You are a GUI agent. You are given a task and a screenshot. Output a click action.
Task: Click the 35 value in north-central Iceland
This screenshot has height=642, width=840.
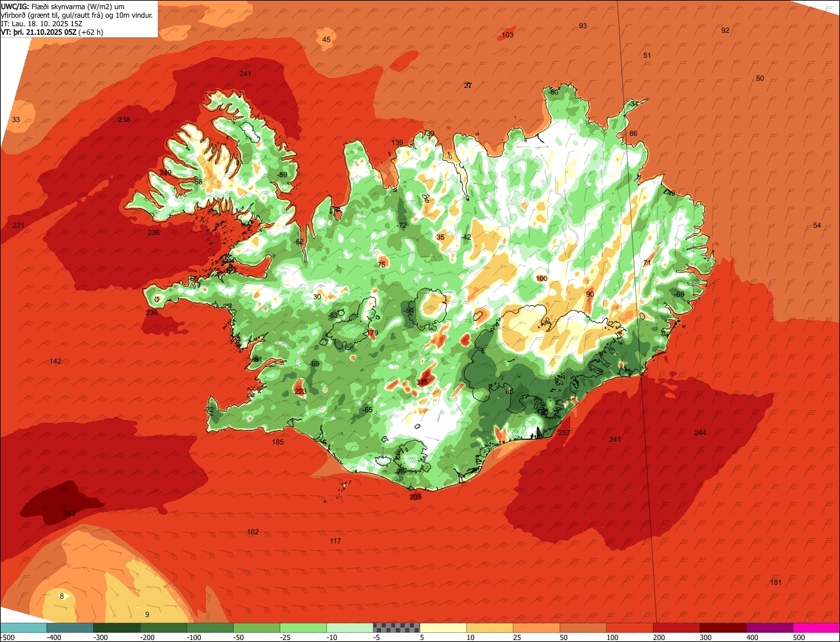pyautogui.click(x=440, y=237)
